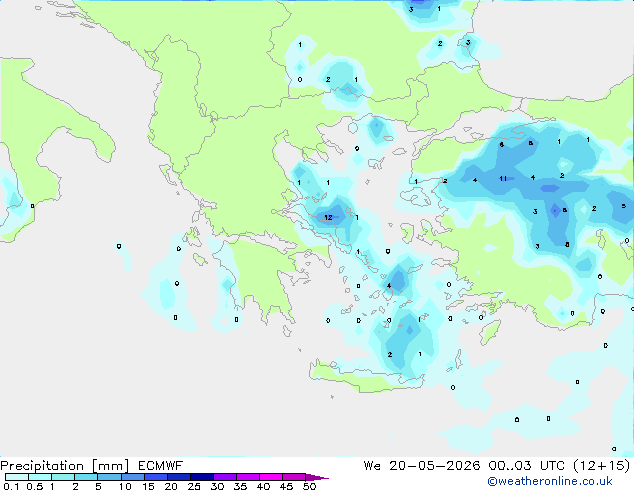Click the '11' precipitation value on the map
634x490 pixels.
(x=503, y=178)
